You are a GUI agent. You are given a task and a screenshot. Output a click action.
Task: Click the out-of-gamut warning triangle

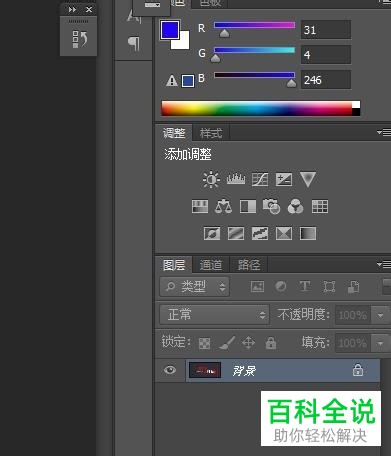point(172,81)
